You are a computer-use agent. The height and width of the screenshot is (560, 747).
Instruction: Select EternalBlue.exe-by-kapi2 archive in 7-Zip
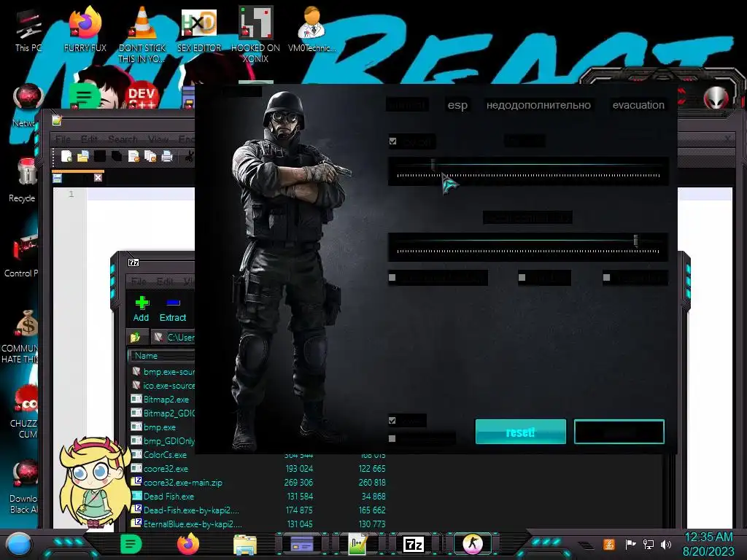[x=193, y=524]
